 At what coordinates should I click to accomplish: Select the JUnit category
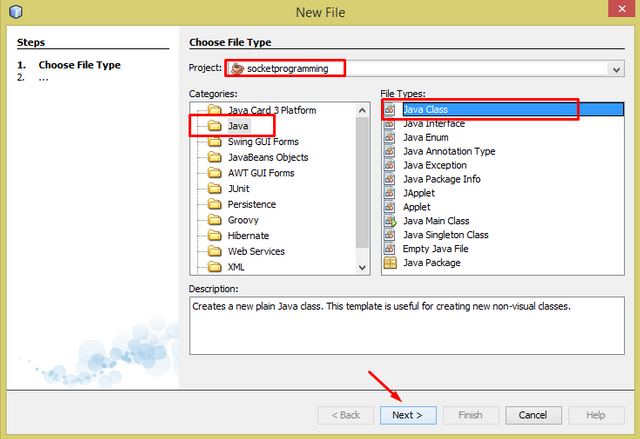click(238, 189)
